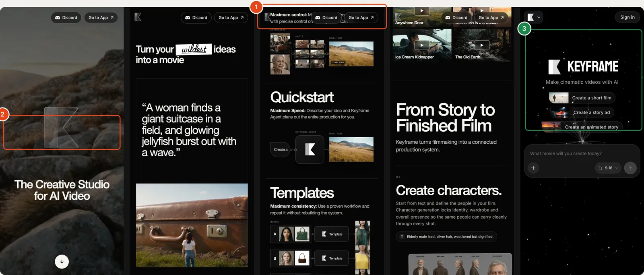Open the 9:16 aspect ratio dropdown
Screen dimensions: 644x275
tap(608, 168)
